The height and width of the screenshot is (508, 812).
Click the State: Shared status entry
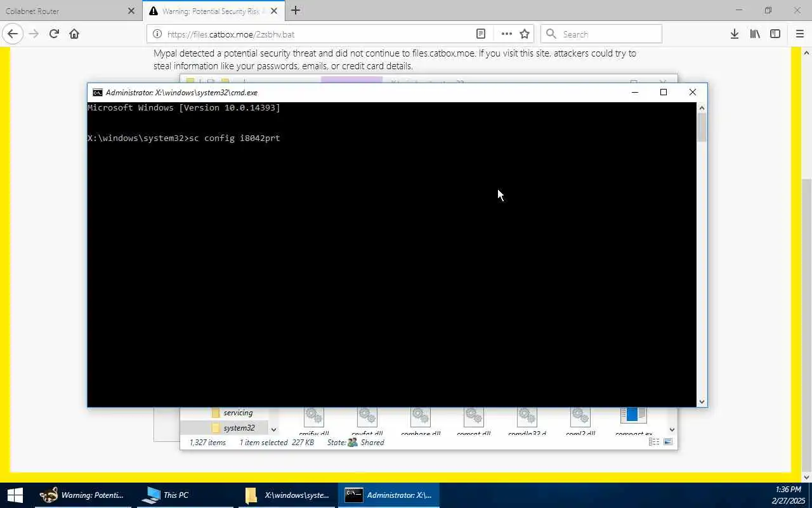pyautogui.click(x=356, y=443)
